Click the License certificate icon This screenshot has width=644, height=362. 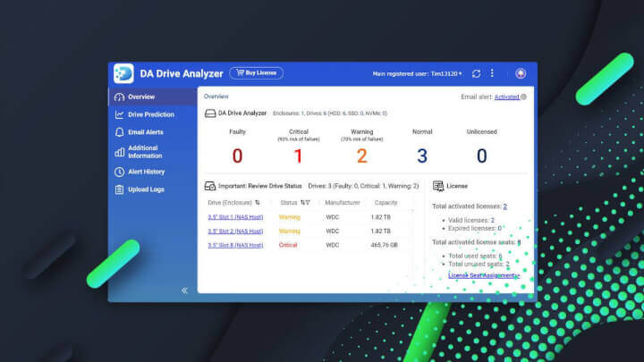click(438, 186)
